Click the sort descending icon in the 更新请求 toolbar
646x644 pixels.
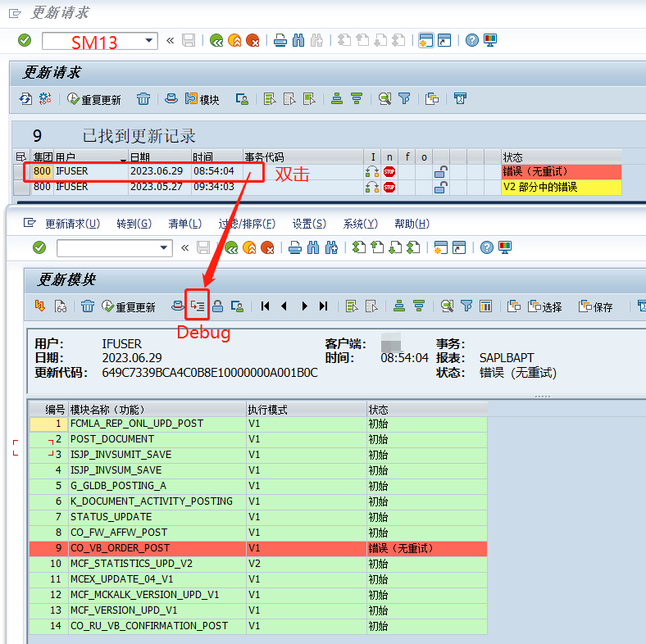click(357, 99)
